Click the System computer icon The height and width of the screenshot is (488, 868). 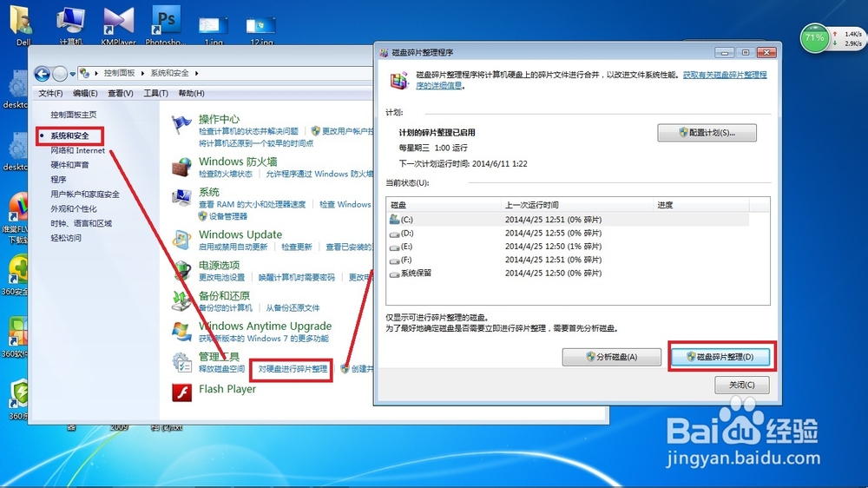pos(181,196)
